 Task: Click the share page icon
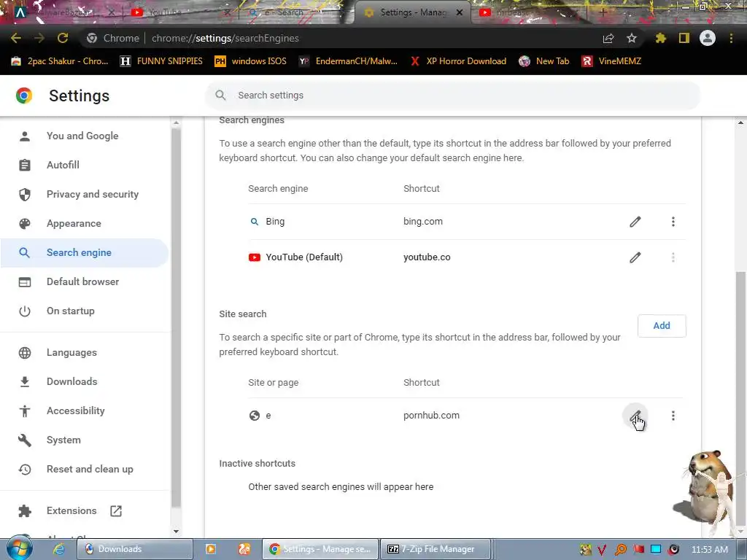click(x=608, y=38)
